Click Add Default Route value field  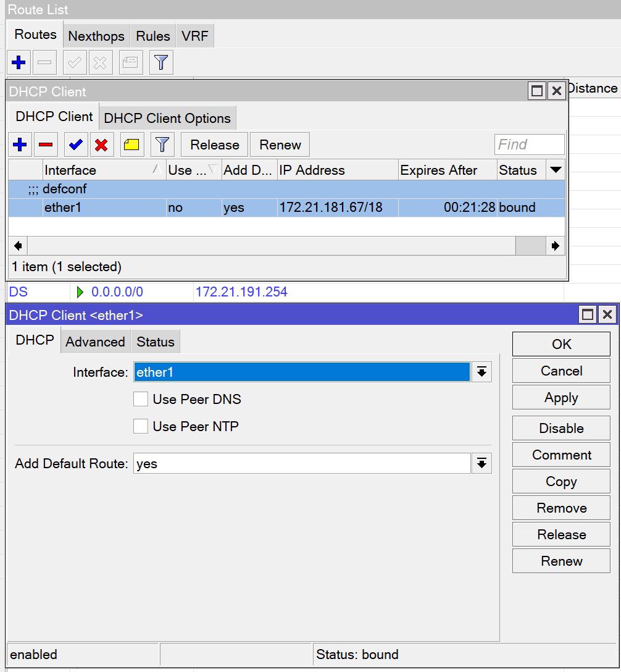coord(302,463)
